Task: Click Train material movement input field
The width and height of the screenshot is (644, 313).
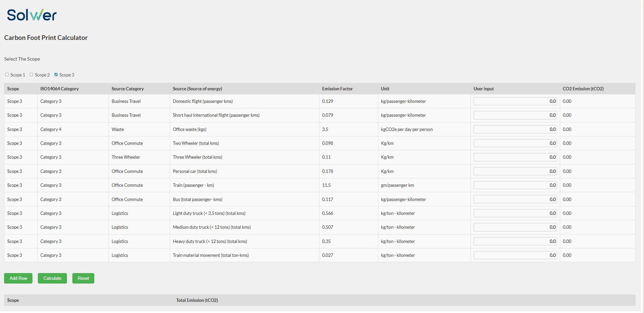Action: (515, 255)
